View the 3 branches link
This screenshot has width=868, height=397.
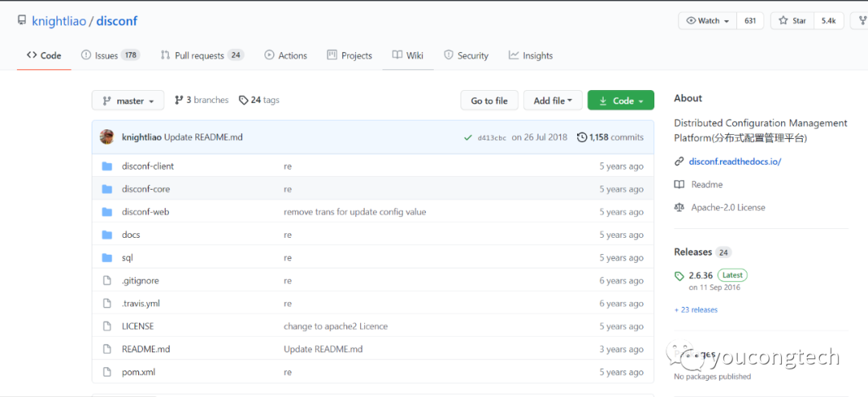[202, 100]
